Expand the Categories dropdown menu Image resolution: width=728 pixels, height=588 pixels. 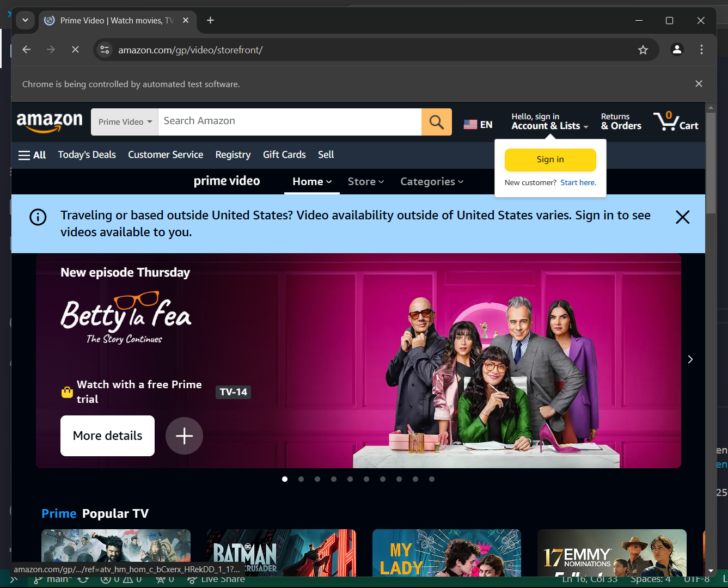pos(431,182)
